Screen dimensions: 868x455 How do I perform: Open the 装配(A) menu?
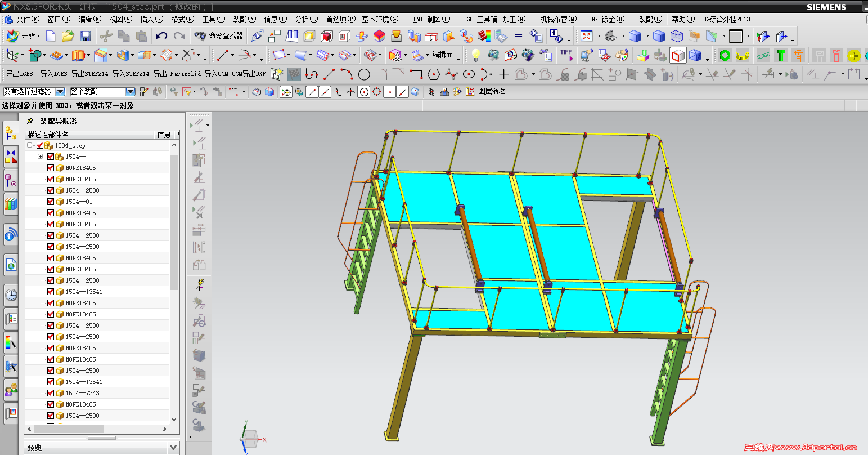(x=245, y=19)
